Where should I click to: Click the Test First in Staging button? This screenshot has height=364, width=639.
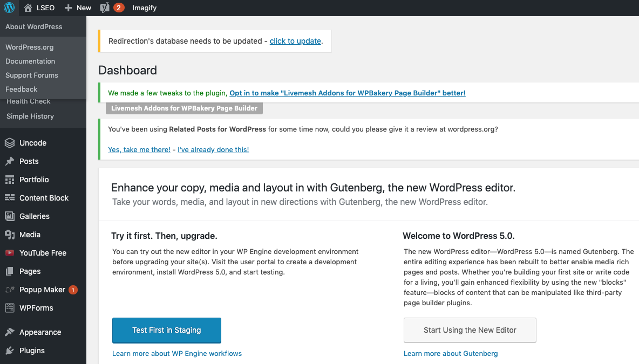pos(166,331)
